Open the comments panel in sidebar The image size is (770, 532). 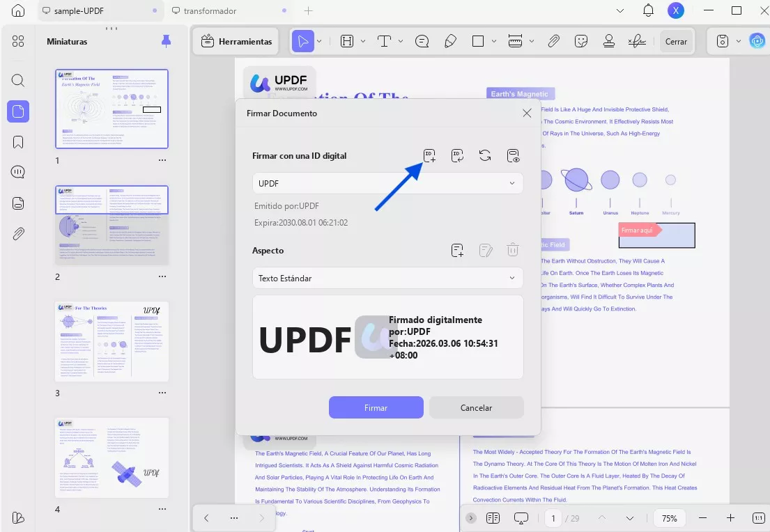click(17, 172)
